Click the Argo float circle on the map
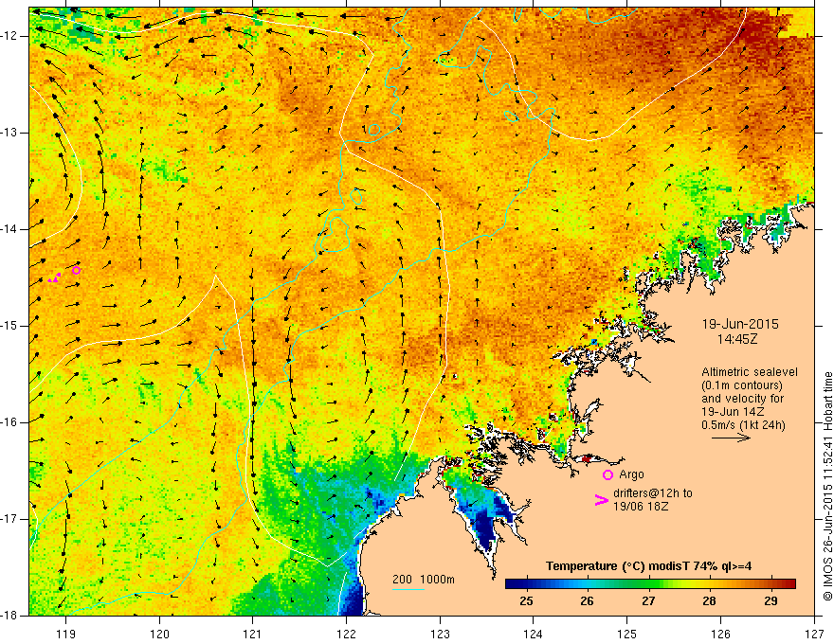The image size is (834, 644). pos(76,271)
